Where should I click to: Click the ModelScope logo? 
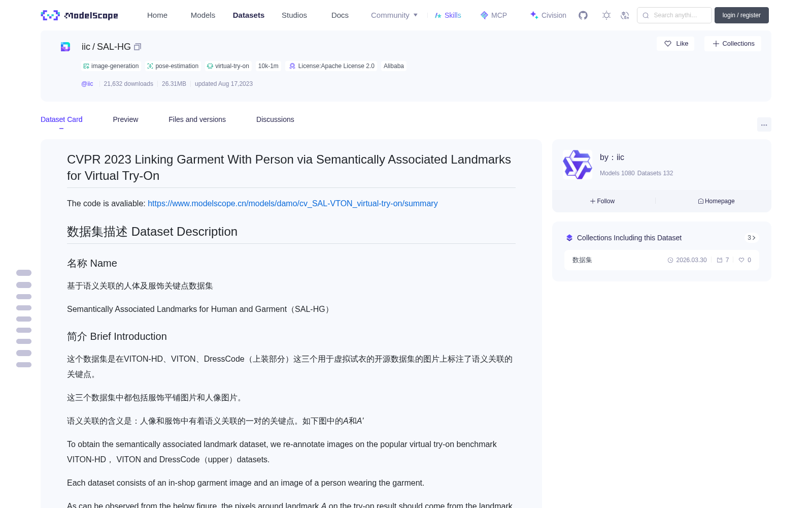pyautogui.click(x=80, y=15)
